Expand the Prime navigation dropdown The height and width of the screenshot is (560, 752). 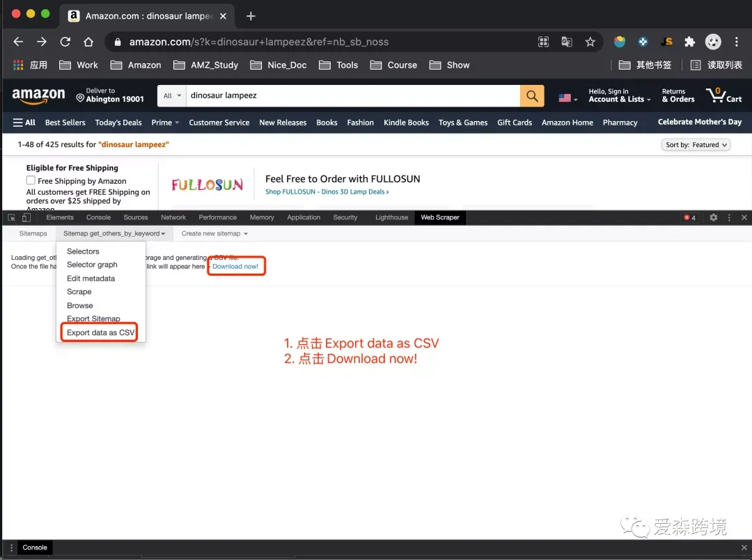pyautogui.click(x=165, y=123)
